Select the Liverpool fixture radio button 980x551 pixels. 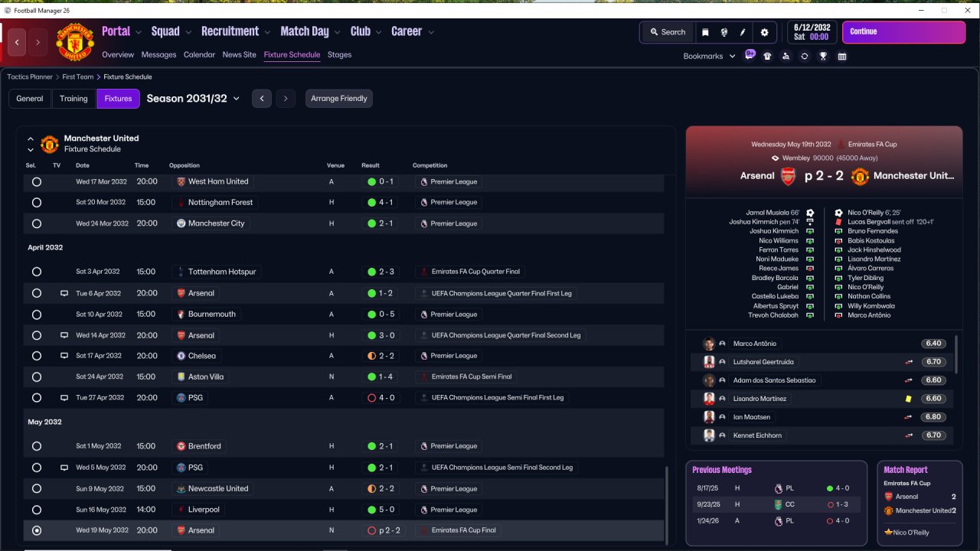[37, 510]
